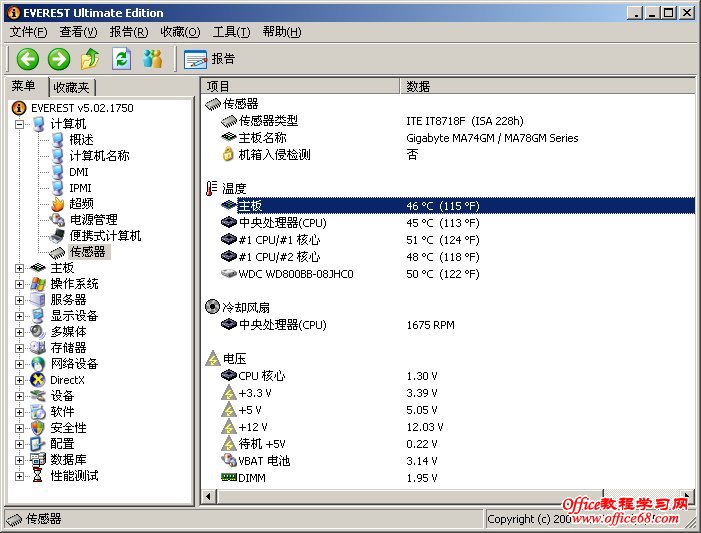Viewport: 701px width, 533px height.
Task: Click the 计算机 computer icon in tree
Action: [x=38, y=124]
